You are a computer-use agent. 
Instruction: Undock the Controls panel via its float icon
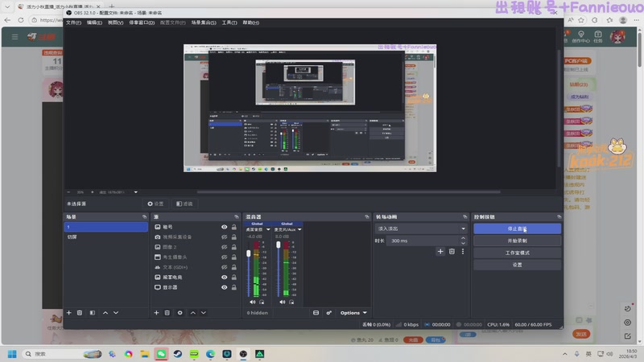[559, 216]
